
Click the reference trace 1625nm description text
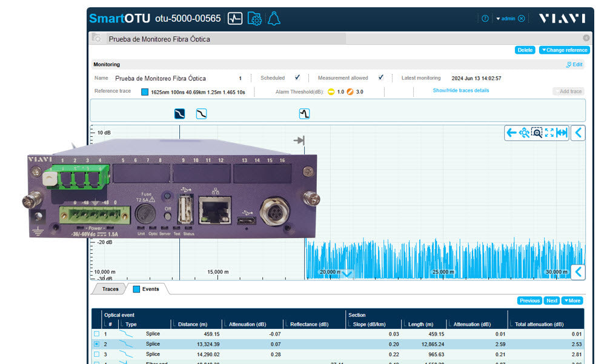198,92
